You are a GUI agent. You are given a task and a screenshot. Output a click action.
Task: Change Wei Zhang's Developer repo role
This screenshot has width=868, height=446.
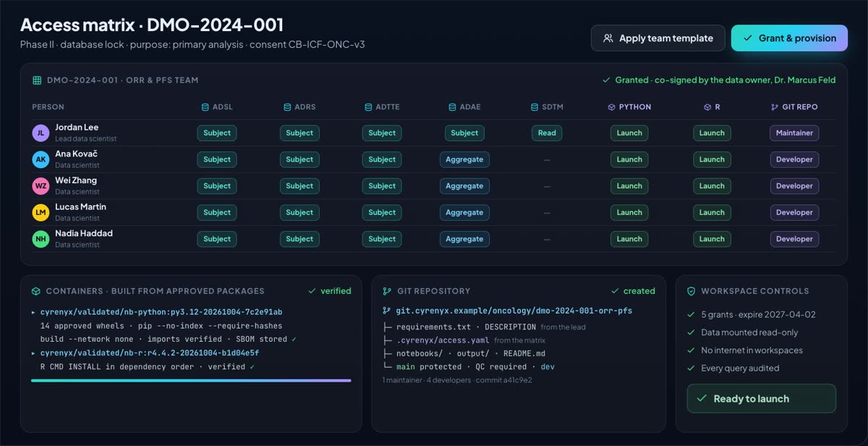[794, 186]
